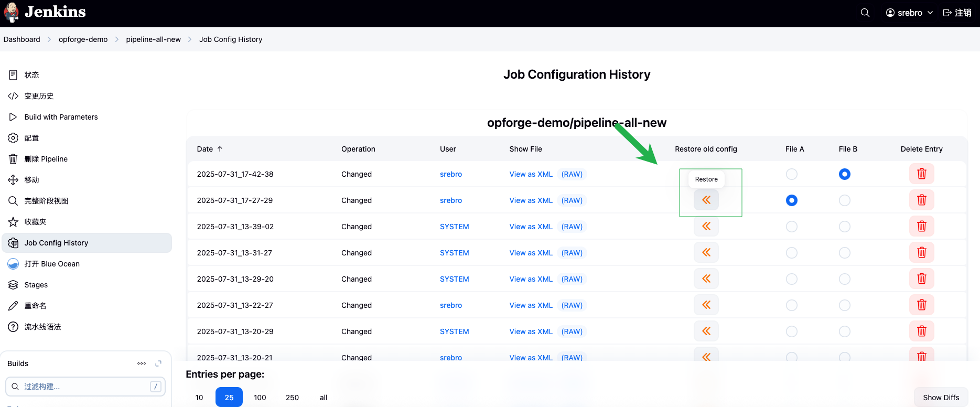980x407 pixels.
Task: Open View as XML for 2025-07-31_13-22-27
Action: click(531, 305)
